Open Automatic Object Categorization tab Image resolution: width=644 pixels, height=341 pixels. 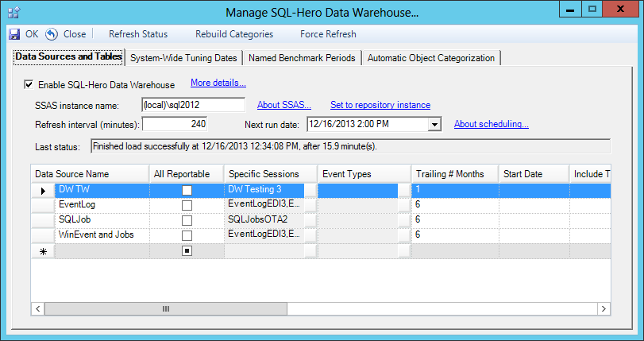tap(431, 58)
